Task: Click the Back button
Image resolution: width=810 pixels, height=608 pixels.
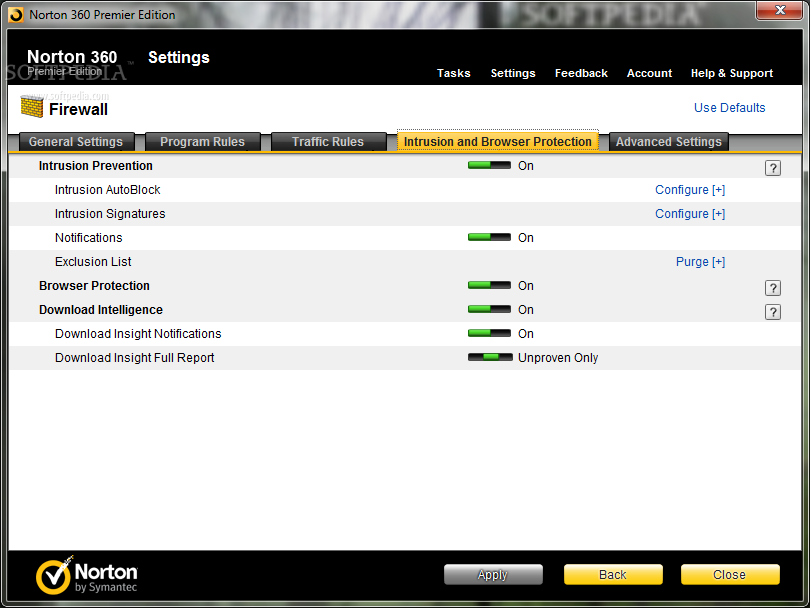Action: tap(613, 574)
